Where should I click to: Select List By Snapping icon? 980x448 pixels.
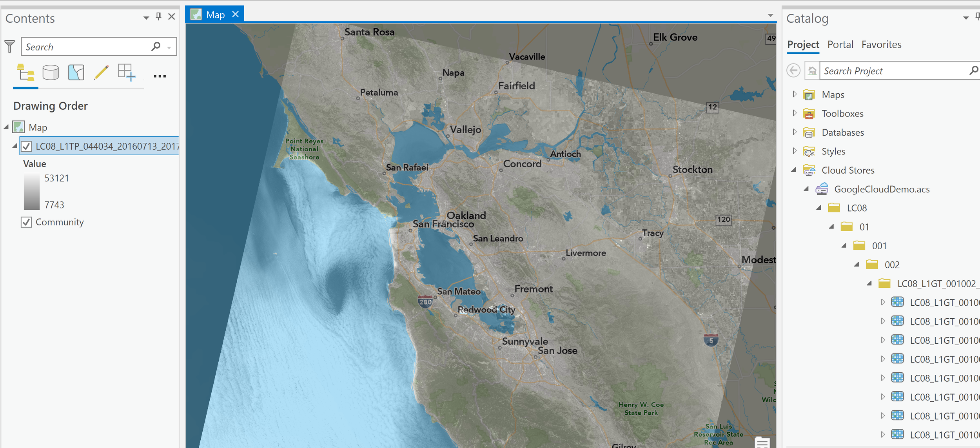127,73
